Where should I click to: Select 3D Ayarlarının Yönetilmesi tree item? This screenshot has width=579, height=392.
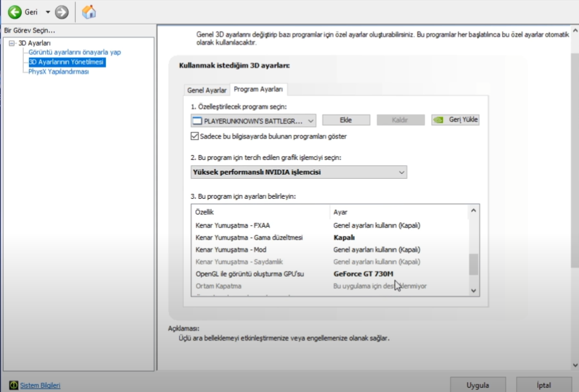[x=67, y=62]
